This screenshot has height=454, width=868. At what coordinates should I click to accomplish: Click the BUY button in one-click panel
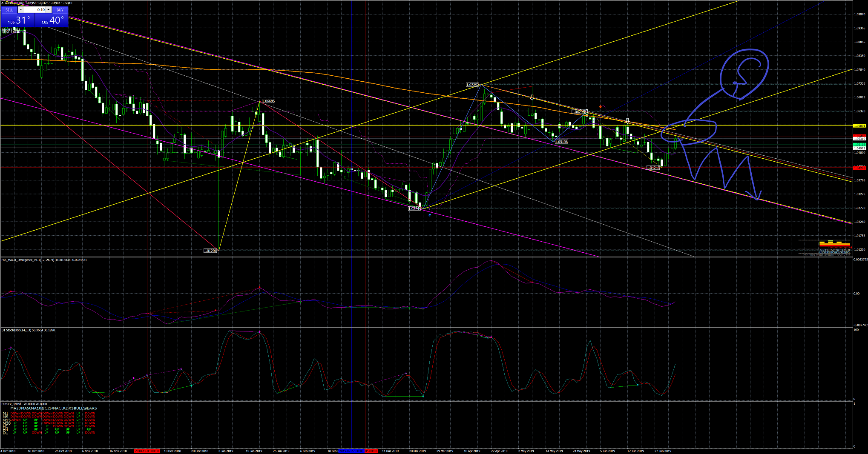pyautogui.click(x=60, y=10)
